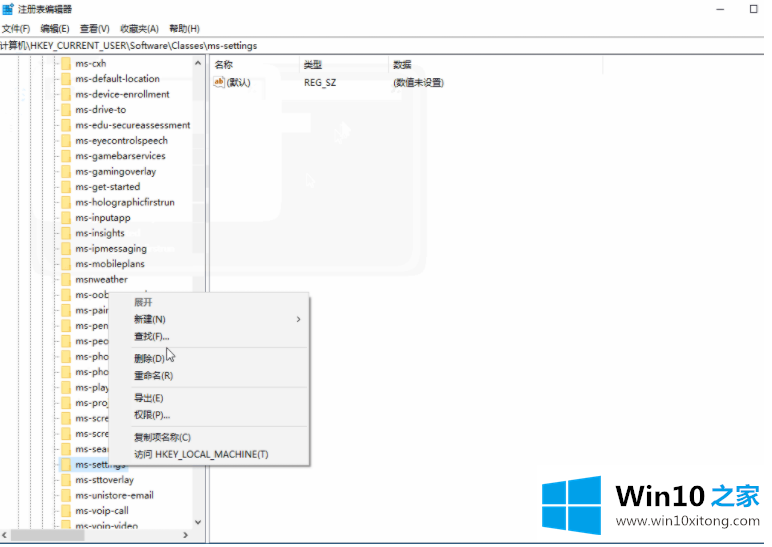This screenshot has width=772, height=547.
Task: Click the folder icon beside ms-cxh
Action: tap(65, 64)
